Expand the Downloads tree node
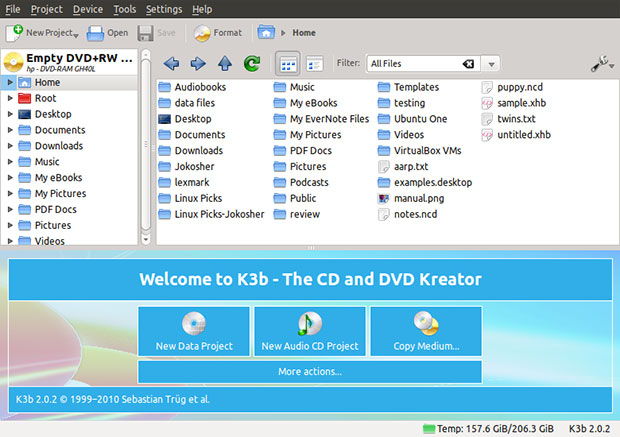This screenshot has height=437, width=620. coord(10,146)
